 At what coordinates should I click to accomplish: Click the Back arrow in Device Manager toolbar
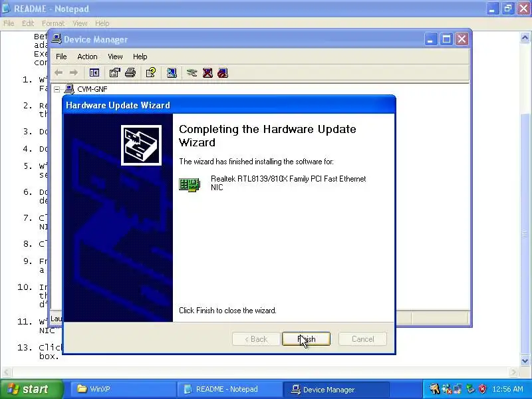tap(59, 72)
